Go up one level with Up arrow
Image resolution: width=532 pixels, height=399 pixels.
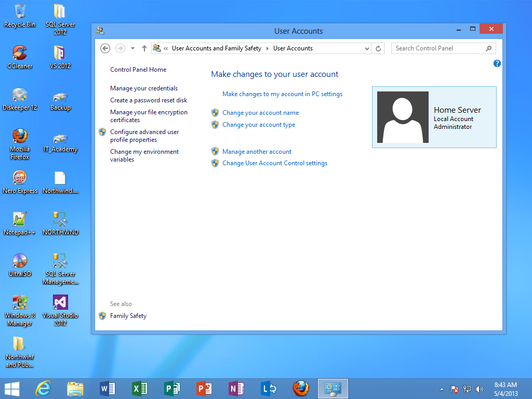pyautogui.click(x=144, y=48)
